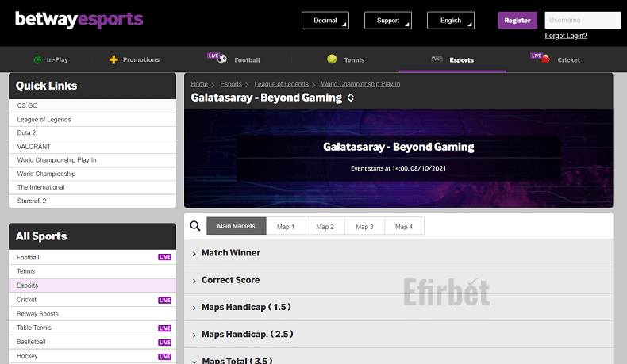Screen dimensions: 627x364
Task: Switch to the Map 2 tab
Action: pos(325,226)
